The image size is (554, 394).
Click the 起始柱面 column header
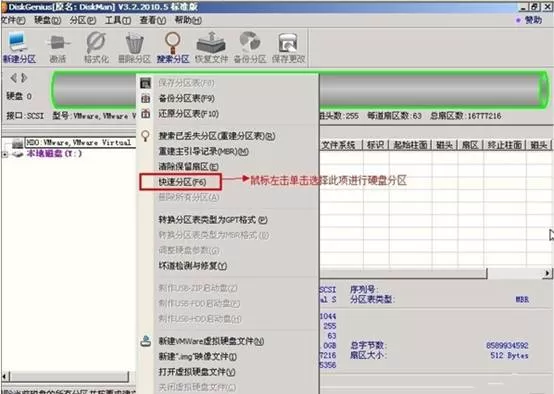[x=410, y=145]
